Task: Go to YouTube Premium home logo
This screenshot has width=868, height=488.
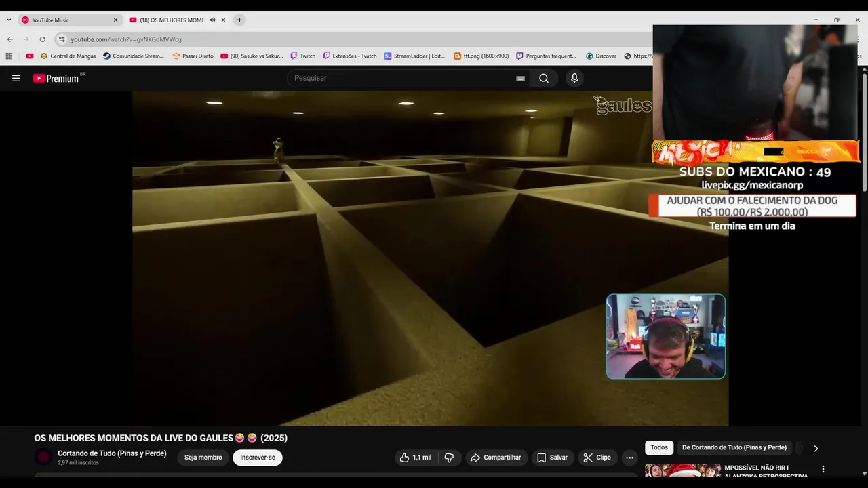Action: point(56,78)
